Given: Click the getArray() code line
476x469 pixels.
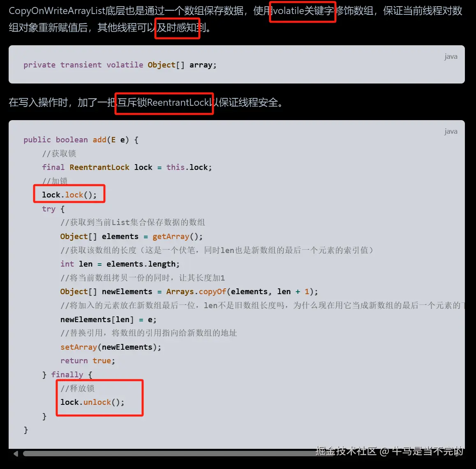Looking at the screenshot, I should (x=132, y=236).
